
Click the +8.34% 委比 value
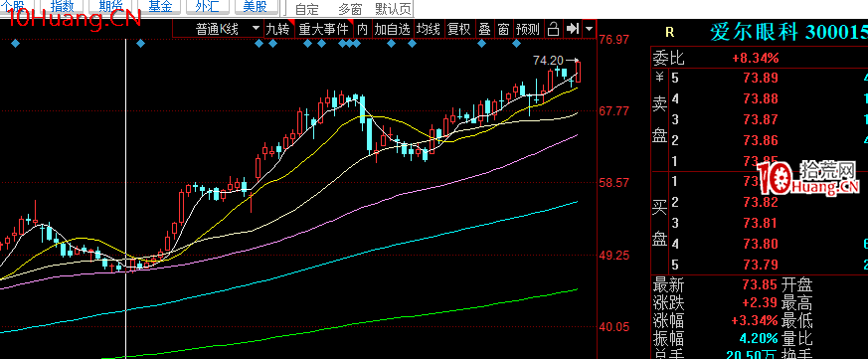755,58
